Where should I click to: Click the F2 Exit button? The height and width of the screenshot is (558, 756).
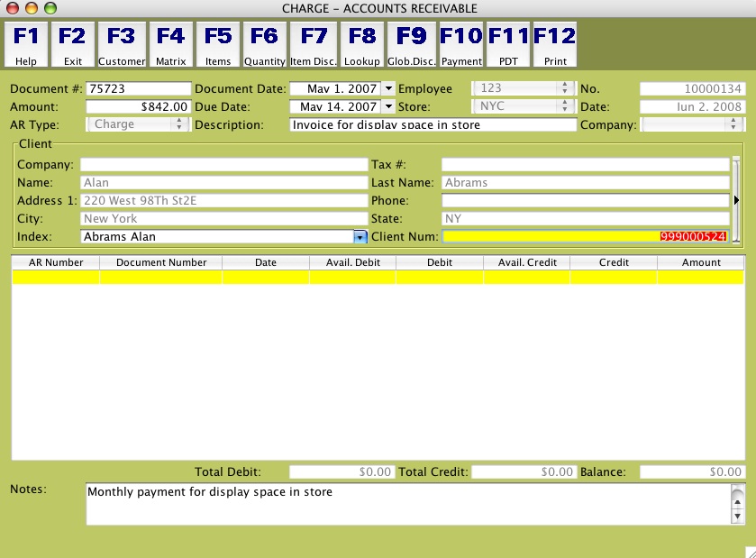(73, 44)
